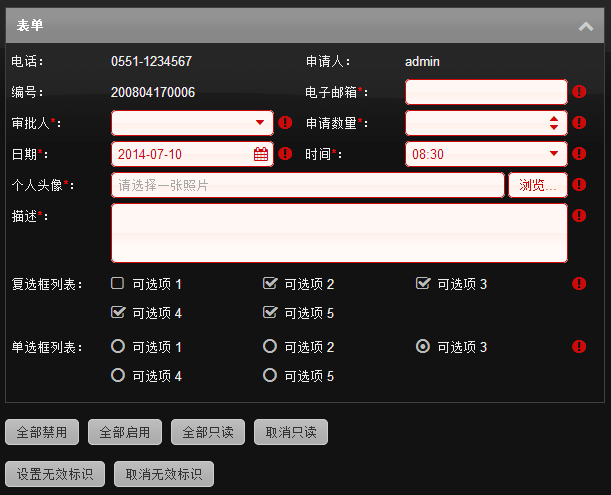Click the 设置无效标识 button
611x495 pixels.
click(x=55, y=474)
